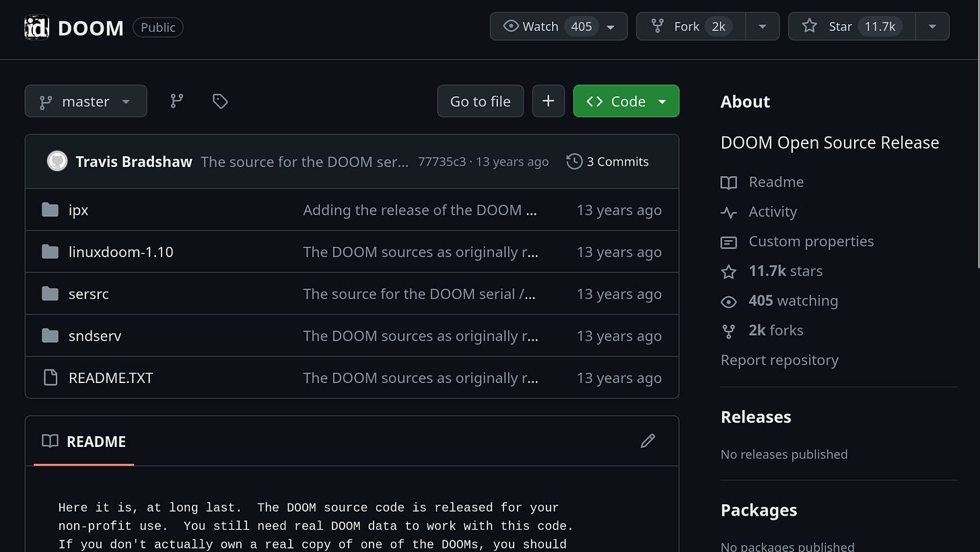Edit README using the pencil icon
Image resolution: width=980 pixels, height=552 pixels.
coord(647,441)
